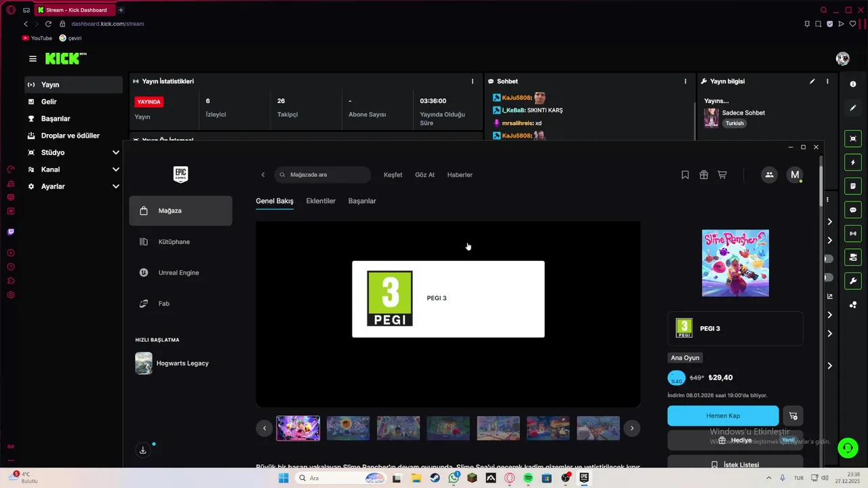Open new tab in Opera

(121, 10)
